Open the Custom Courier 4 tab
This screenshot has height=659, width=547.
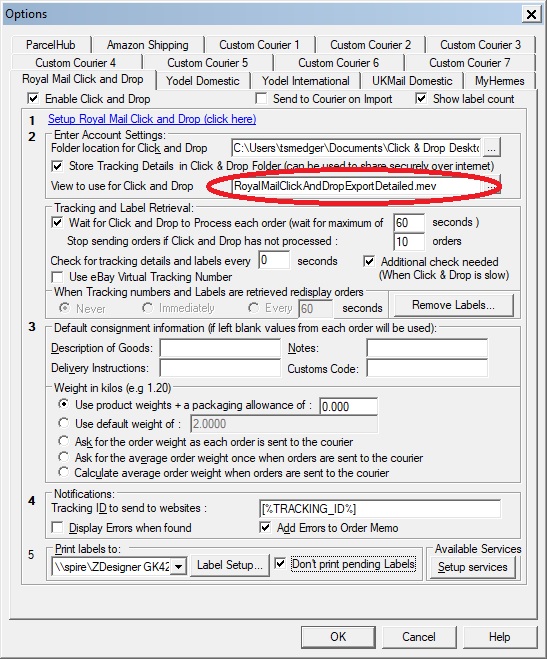[x=76, y=63]
